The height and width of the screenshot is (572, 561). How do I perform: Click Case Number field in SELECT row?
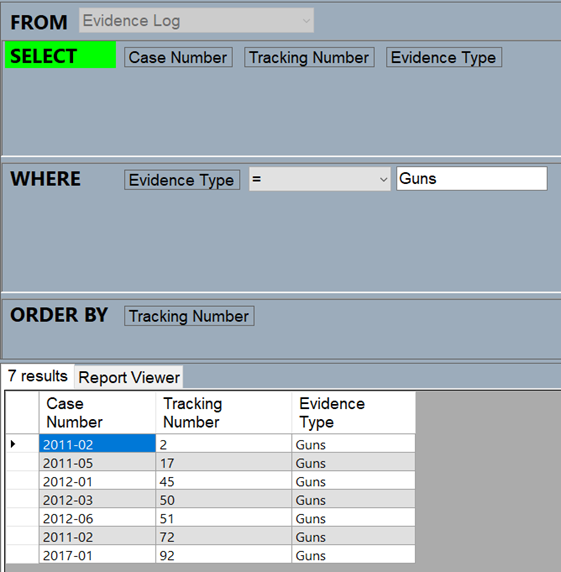click(178, 57)
